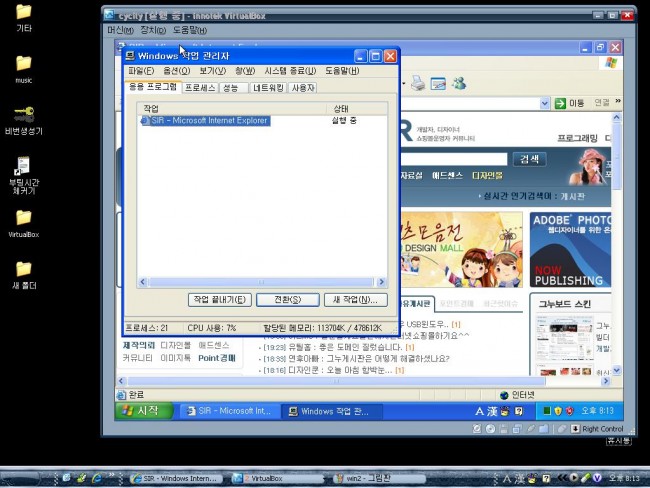
Task: Click the ADOBE PHOTO publishing banner
Action: 570,250
